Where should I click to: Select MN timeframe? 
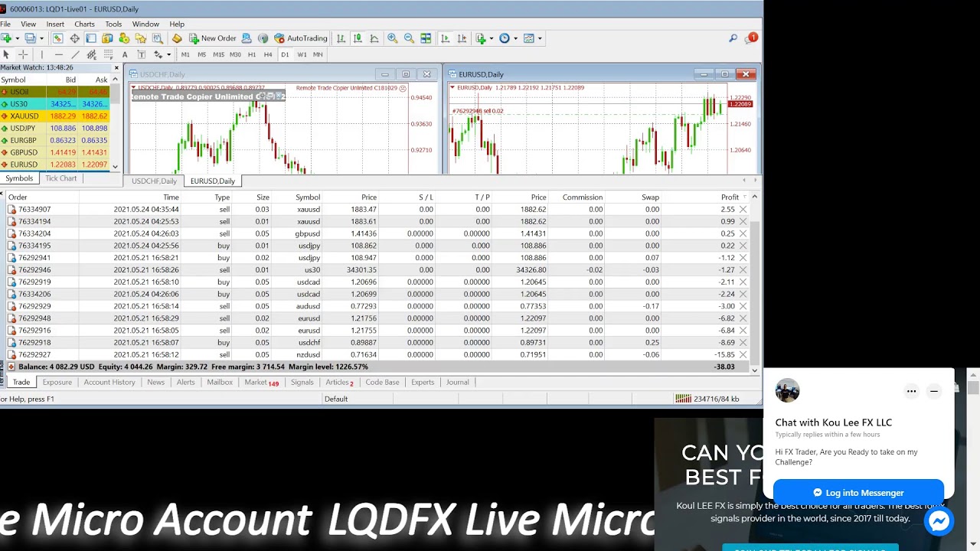tap(318, 54)
